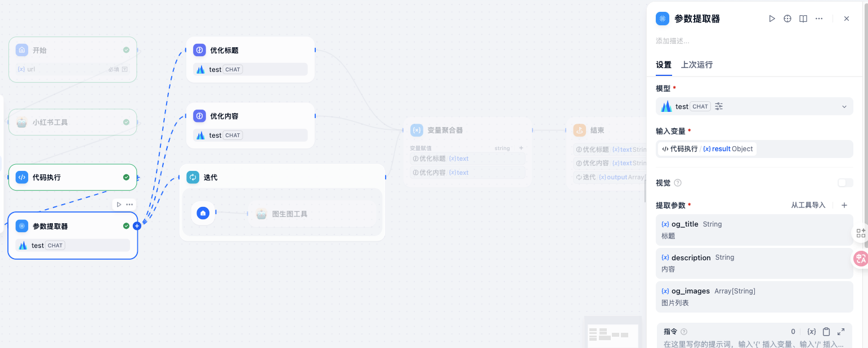Click the 小红书工具 robot icon

click(22, 122)
